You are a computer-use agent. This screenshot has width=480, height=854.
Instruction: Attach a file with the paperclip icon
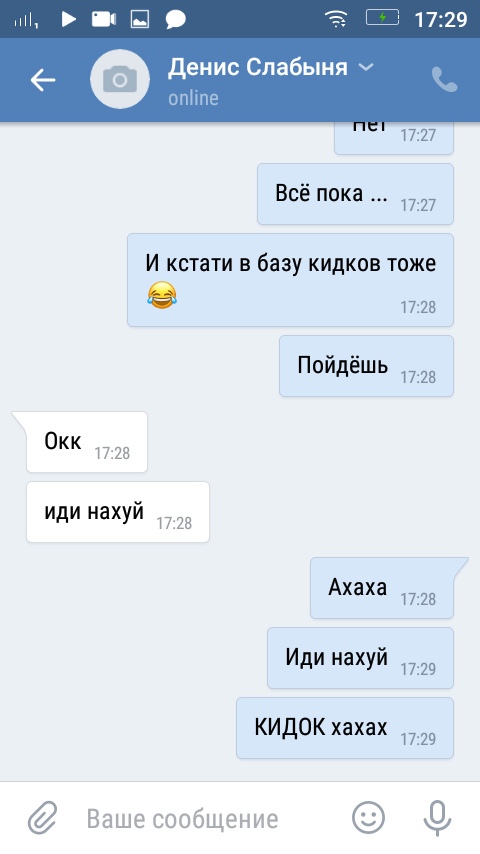point(42,818)
